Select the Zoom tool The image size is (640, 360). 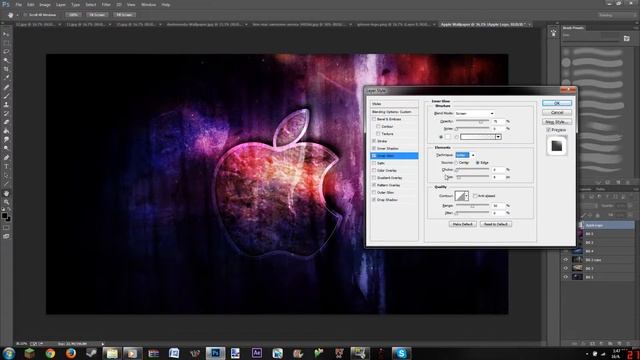[x=6, y=202]
